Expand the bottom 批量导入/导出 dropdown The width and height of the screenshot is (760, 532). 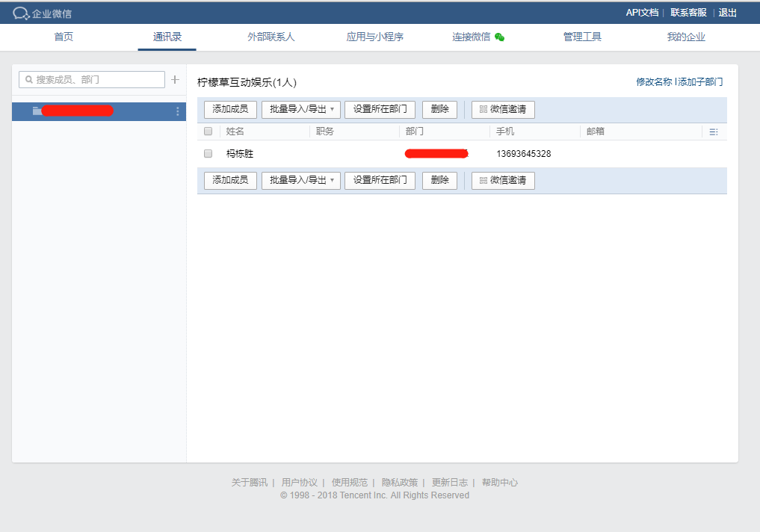click(300, 180)
